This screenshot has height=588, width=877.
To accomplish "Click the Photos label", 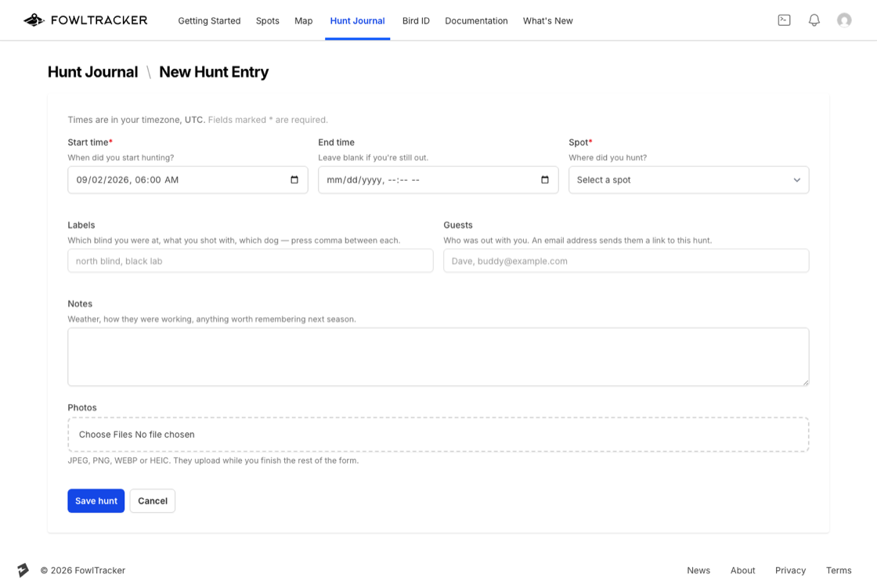I will click(x=82, y=407).
